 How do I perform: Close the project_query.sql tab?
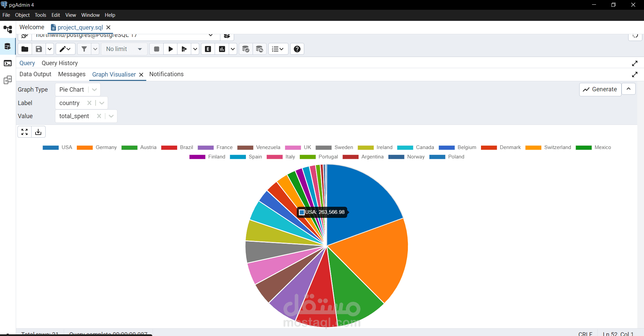click(x=108, y=28)
